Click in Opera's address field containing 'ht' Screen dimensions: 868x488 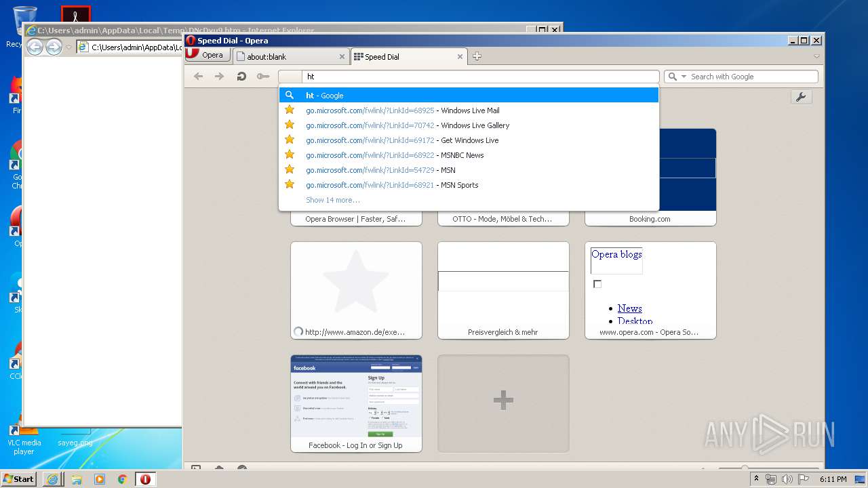[480, 77]
